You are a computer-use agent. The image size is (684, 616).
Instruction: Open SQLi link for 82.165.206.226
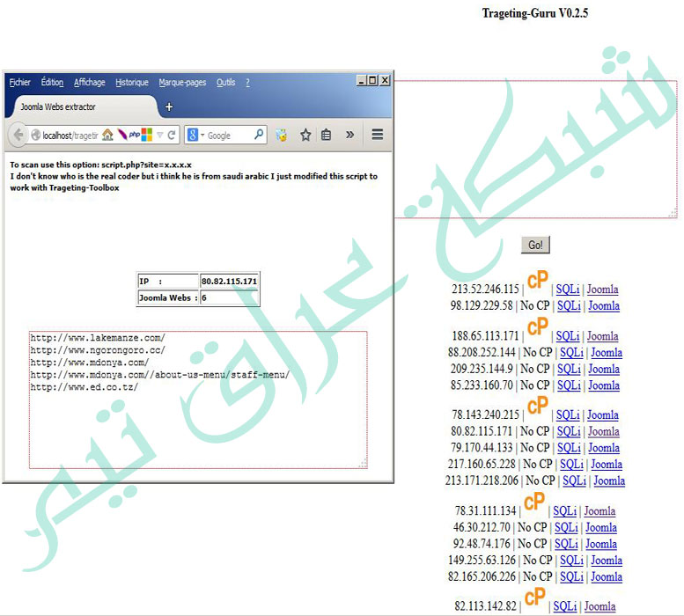[x=572, y=576]
